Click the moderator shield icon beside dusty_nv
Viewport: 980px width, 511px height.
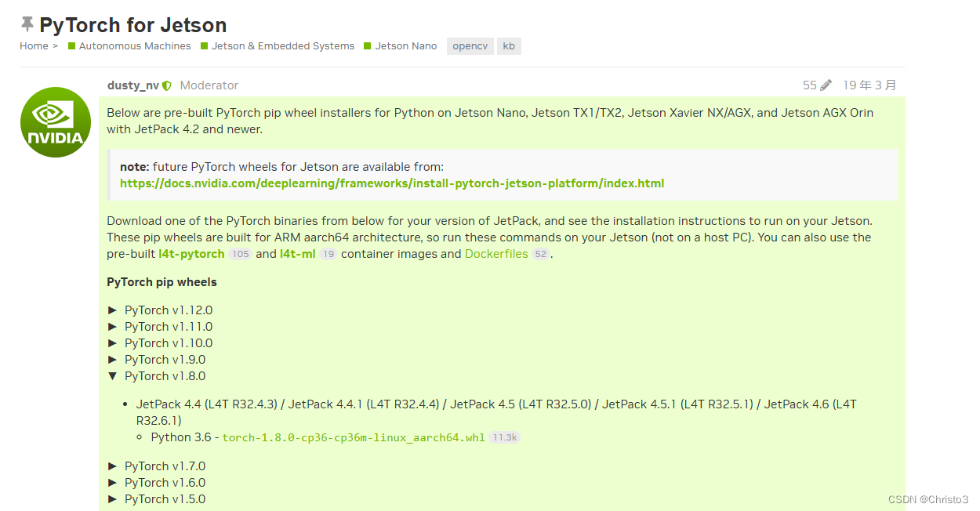(x=167, y=85)
